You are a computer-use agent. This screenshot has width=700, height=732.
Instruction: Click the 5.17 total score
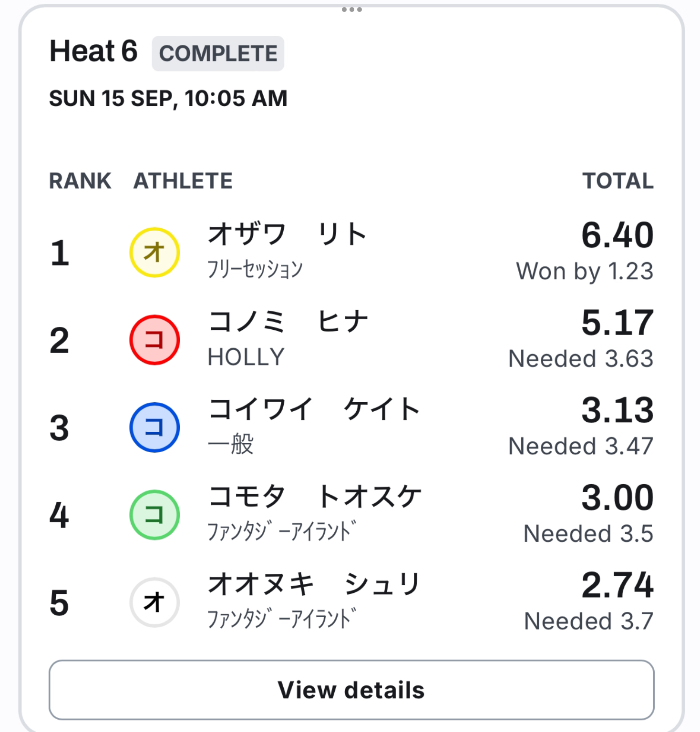(618, 323)
